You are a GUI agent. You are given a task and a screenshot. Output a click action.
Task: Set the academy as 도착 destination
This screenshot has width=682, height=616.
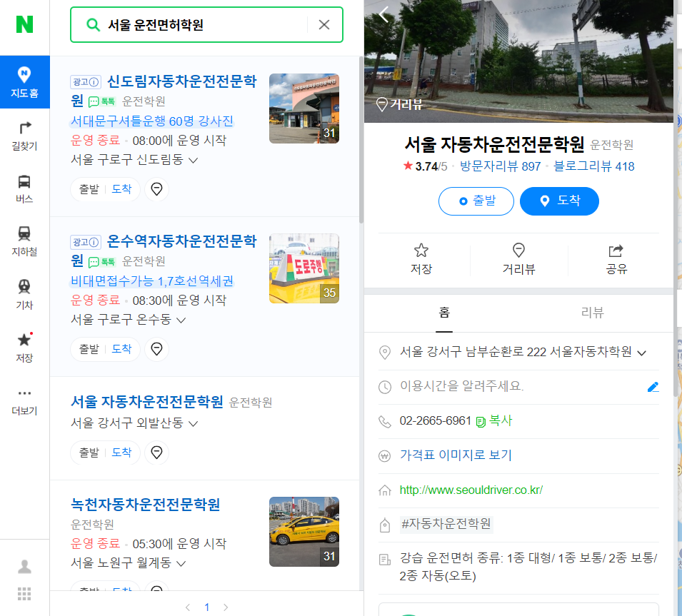[x=559, y=201]
